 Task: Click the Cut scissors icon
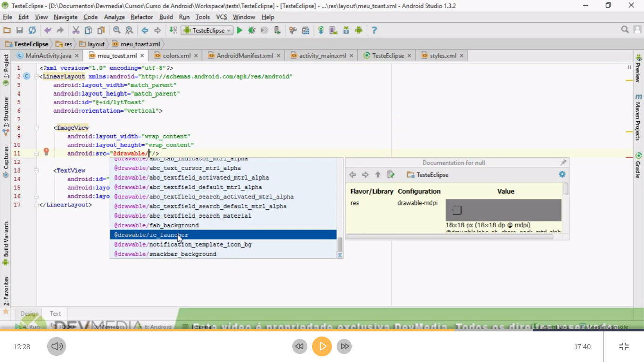coord(75,30)
